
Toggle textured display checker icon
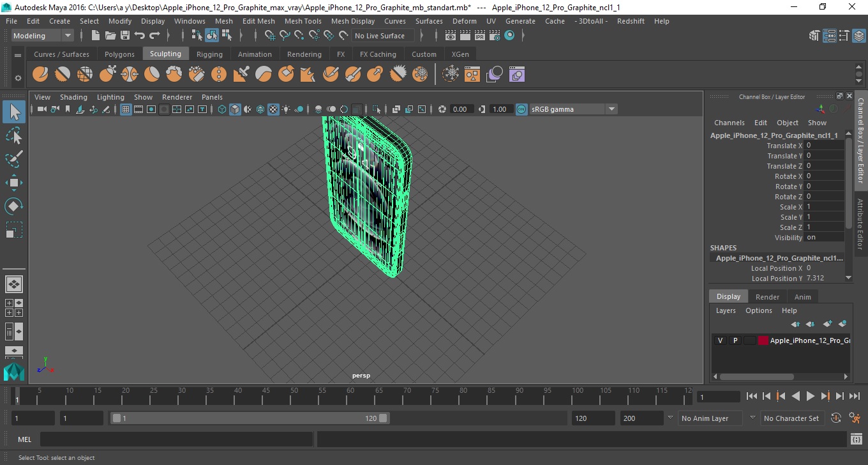pos(273,109)
